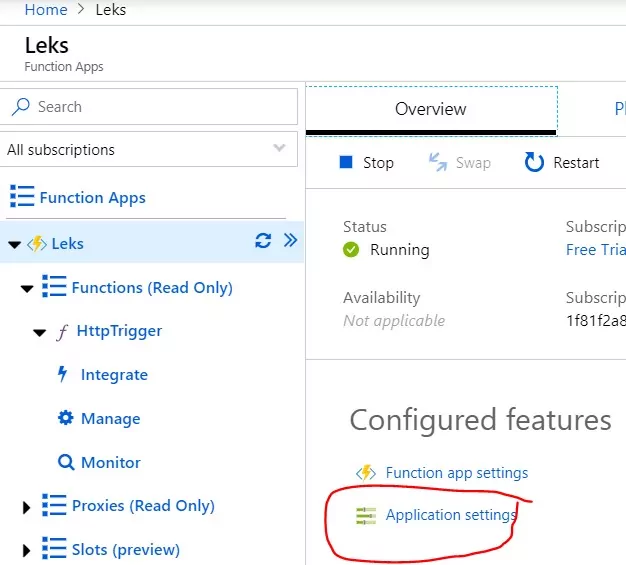Open the Function app settings link
Image resolution: width=626 pixels, height=565 pixels.
[x=457, y=473]
